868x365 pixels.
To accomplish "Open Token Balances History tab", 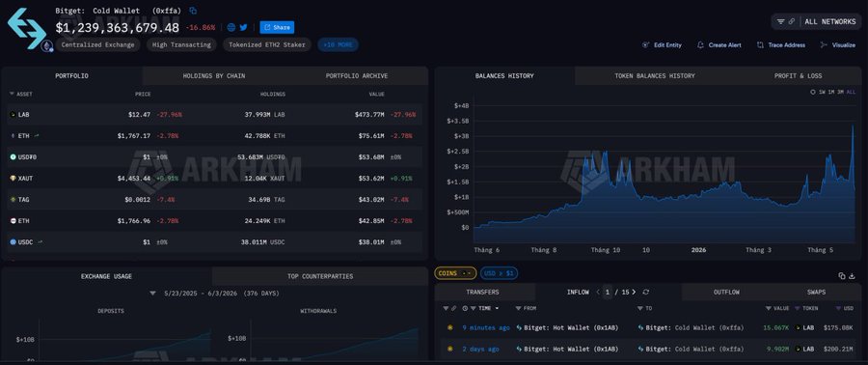I will tap(654, 76).
